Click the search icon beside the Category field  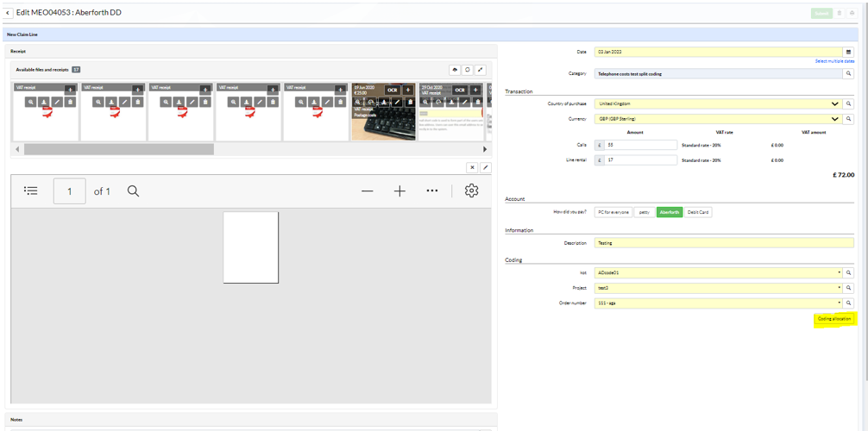pyautogui.click(x=848, y=73)
